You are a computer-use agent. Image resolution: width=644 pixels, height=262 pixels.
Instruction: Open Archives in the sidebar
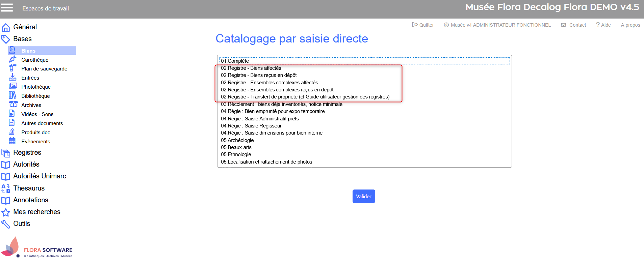[x=31, y=105]
